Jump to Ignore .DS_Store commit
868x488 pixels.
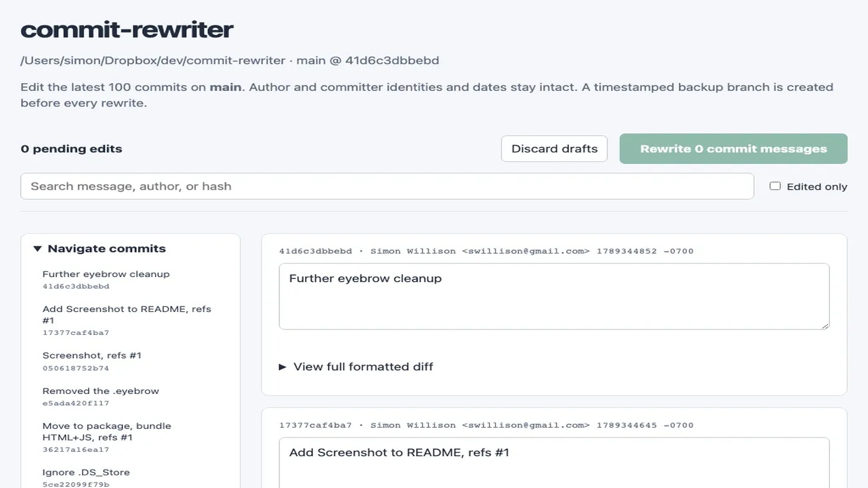coord(86,472)
